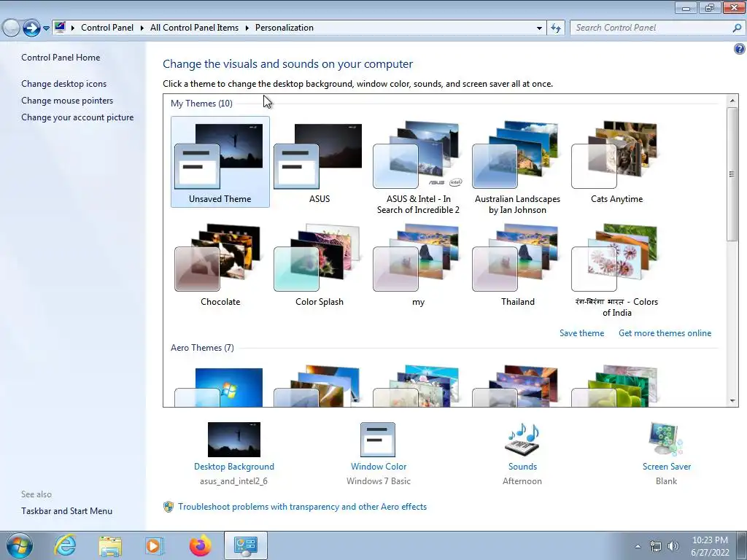Select the Unsaved Theme thumbnail
This screenshot has width=747, height=560.
click(x=220, y=162)
